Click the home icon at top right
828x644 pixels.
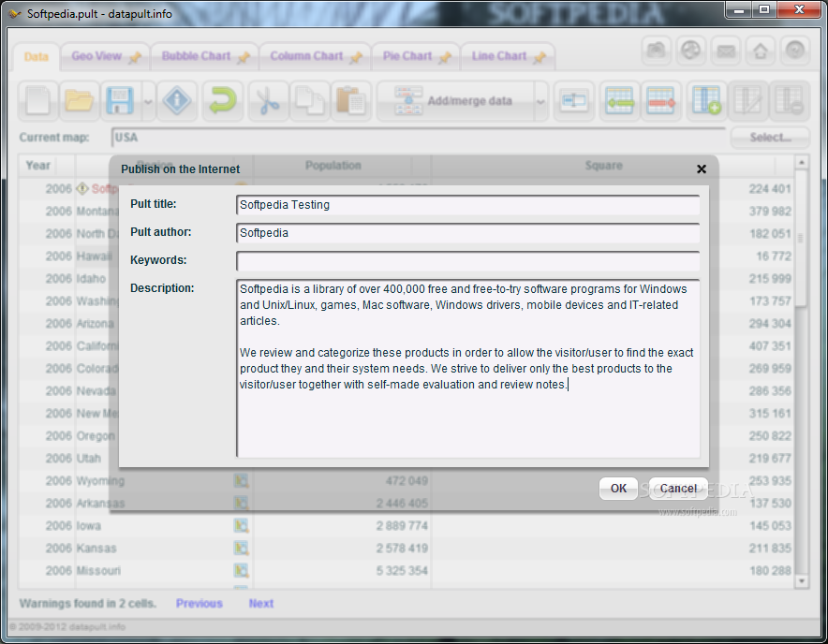click(761, 51)
